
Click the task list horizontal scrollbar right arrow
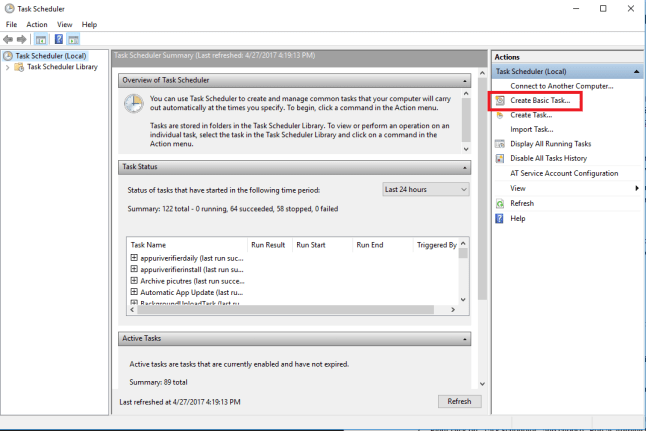453,309
